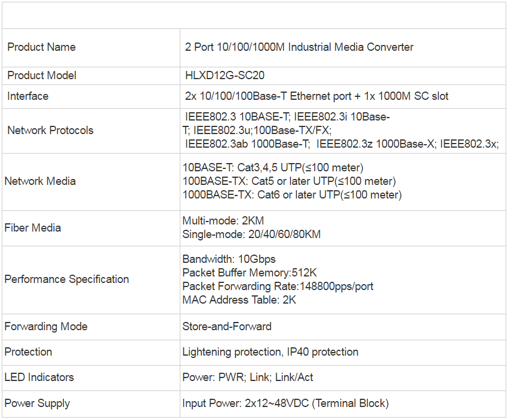Select the Network Protocols label
This screenshot has height=420, width=508.
pos(50,131)
